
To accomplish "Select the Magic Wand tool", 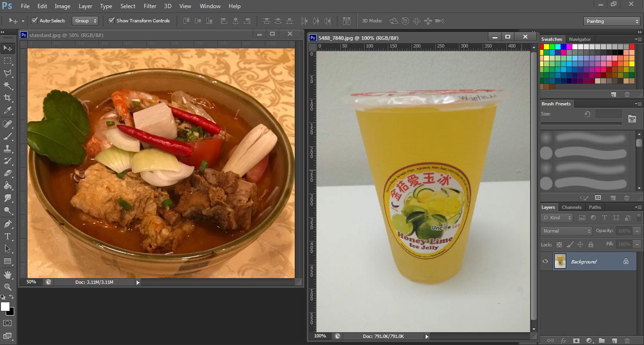I will pos(8,85).
